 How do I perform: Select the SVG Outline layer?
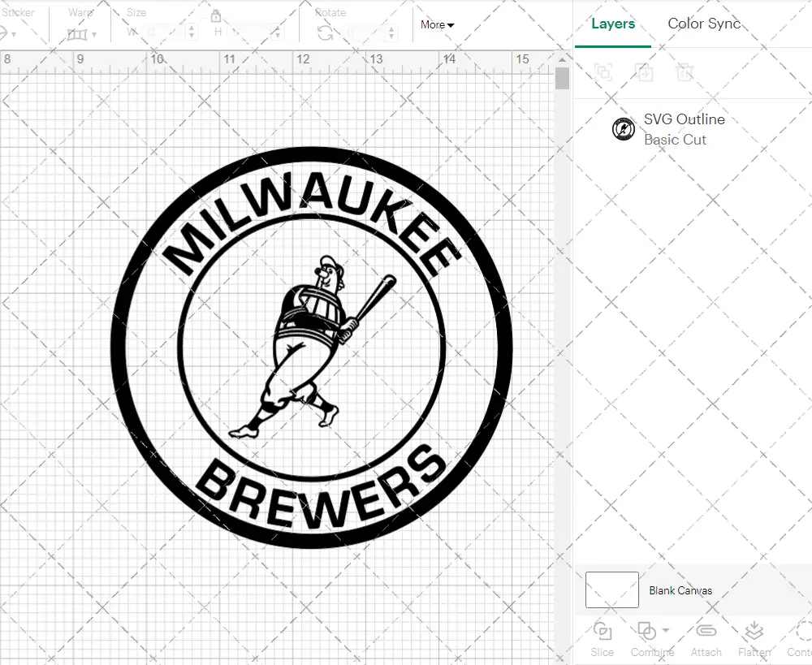[x=693, y=129]
